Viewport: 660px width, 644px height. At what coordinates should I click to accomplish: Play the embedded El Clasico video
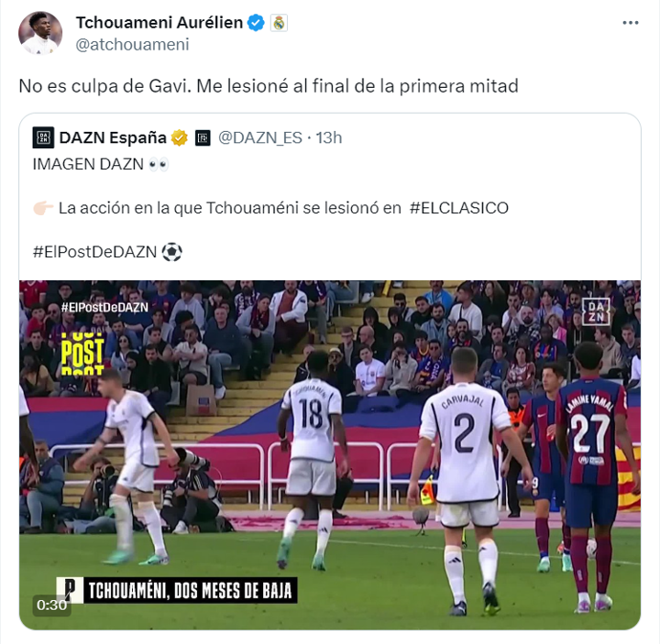[330, 454]
